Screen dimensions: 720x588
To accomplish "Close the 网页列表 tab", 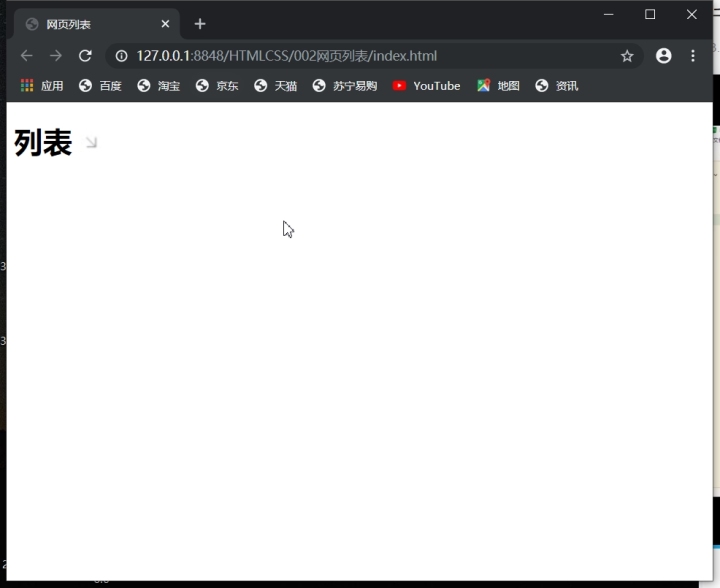I will pyautogui.click(x=165, y=24).
